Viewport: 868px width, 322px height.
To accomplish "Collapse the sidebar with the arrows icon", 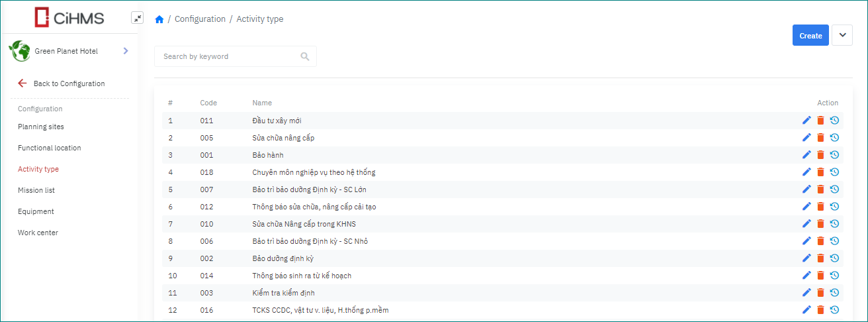I will click(137, 18).
